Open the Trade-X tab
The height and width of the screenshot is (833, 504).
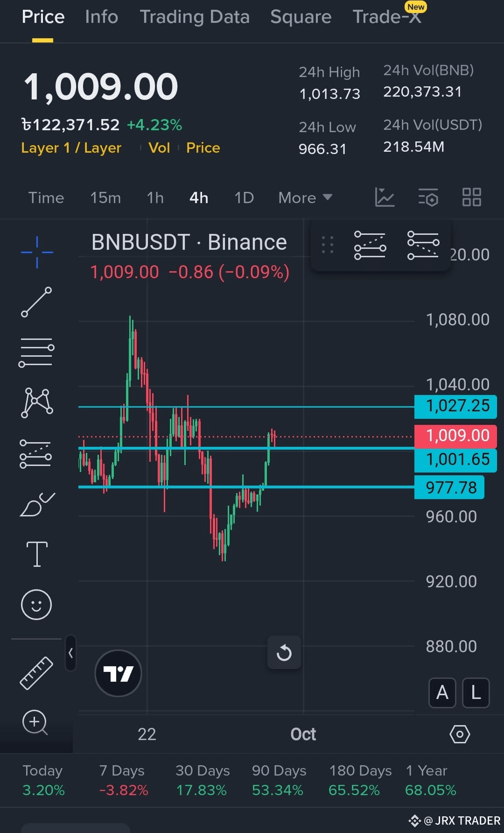click(x=387, y=17)
